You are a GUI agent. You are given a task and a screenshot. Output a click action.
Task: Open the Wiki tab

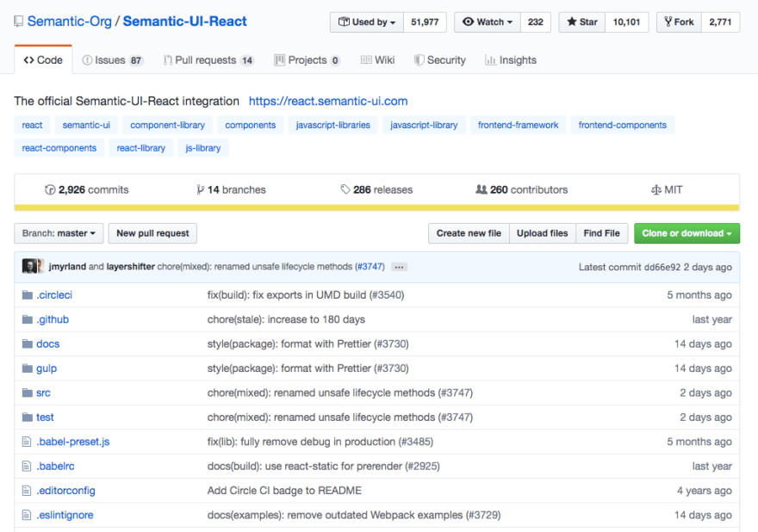pyautogui.click(x=377, y=60)
